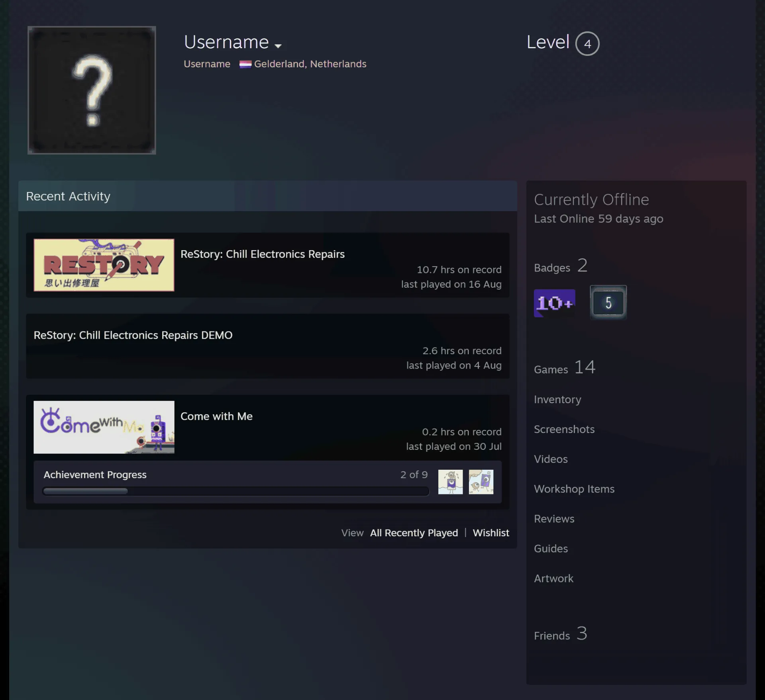765x700 pixels.
Task: Click the 0.2 hrs on record text
Action: click(462, 432)
